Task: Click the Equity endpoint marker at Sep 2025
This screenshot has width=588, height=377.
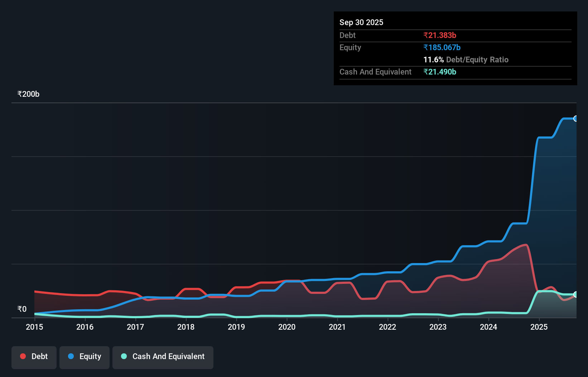Action: click(576, 119)
